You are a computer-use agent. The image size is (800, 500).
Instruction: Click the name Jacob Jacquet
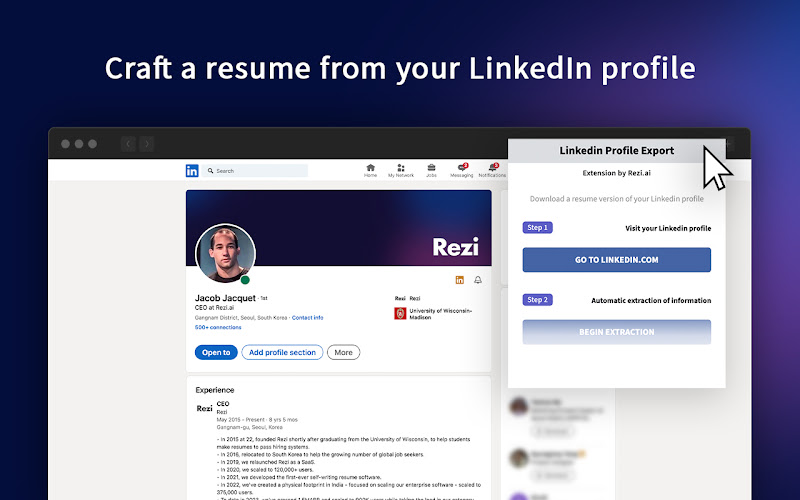[225, 298]
